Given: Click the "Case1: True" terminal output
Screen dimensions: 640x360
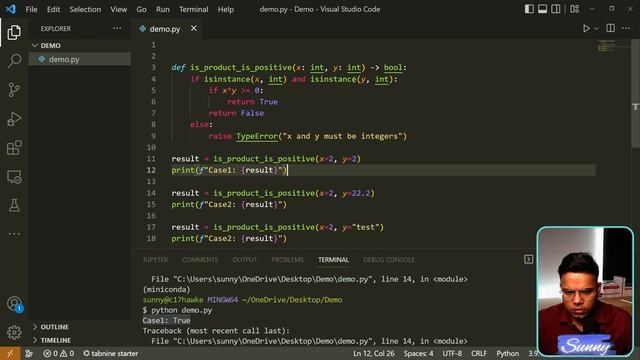Looking at the screenshot, I should coord(167,320).
